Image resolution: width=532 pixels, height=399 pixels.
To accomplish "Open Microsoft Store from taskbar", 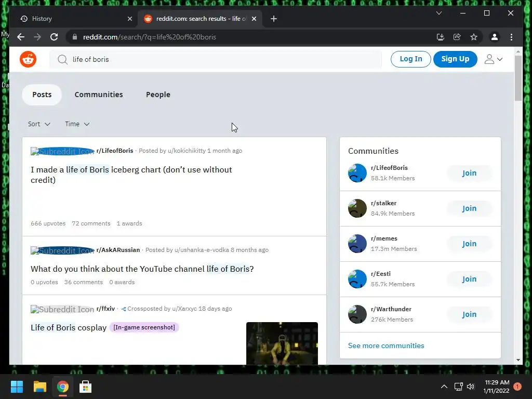I will coord(86,387).
